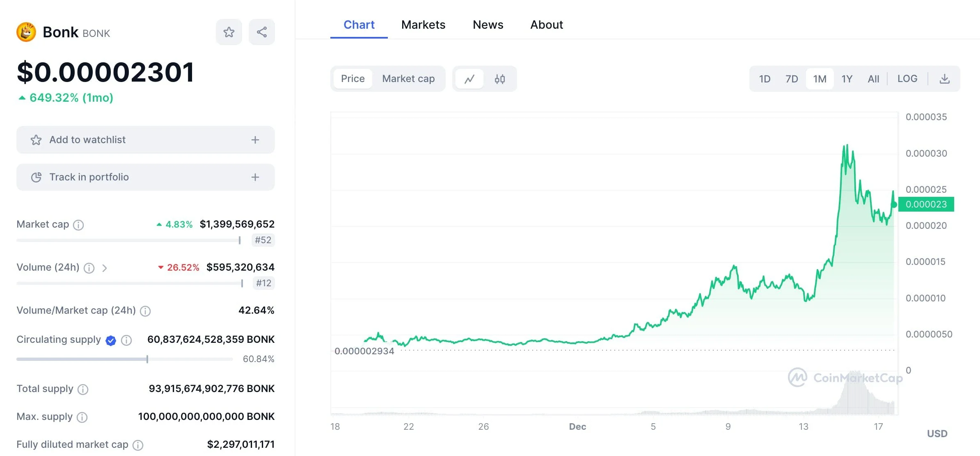
Task: Open the share options for Bonk
Action: tap(262, 32)
